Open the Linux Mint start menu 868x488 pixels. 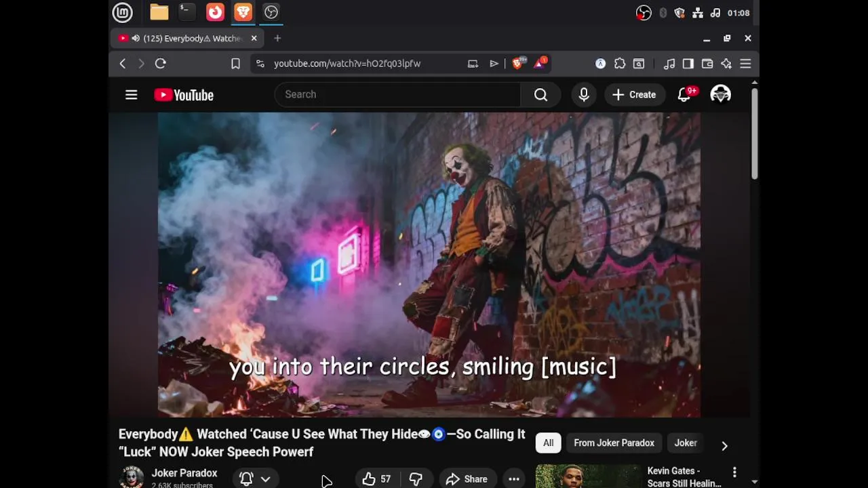[x=122, y=12]
